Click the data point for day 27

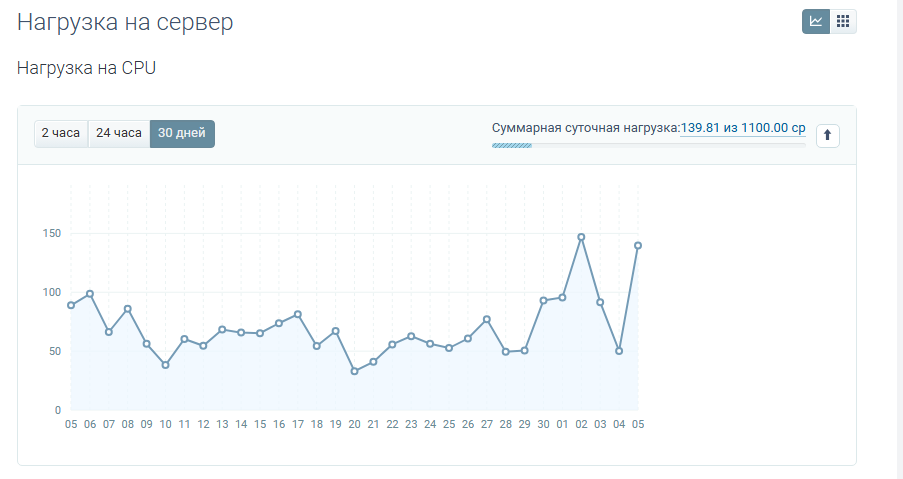[x=487, y=319]
